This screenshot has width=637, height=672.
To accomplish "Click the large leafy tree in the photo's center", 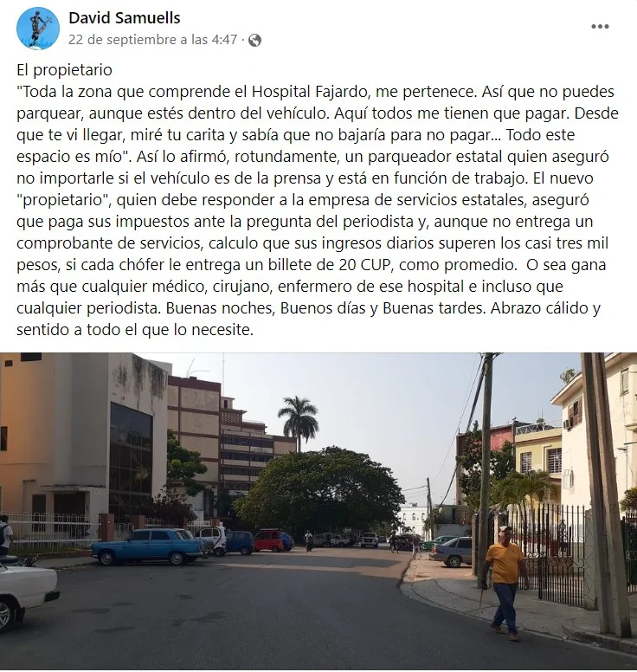I will pyautogui.click(x=319, y=490).
